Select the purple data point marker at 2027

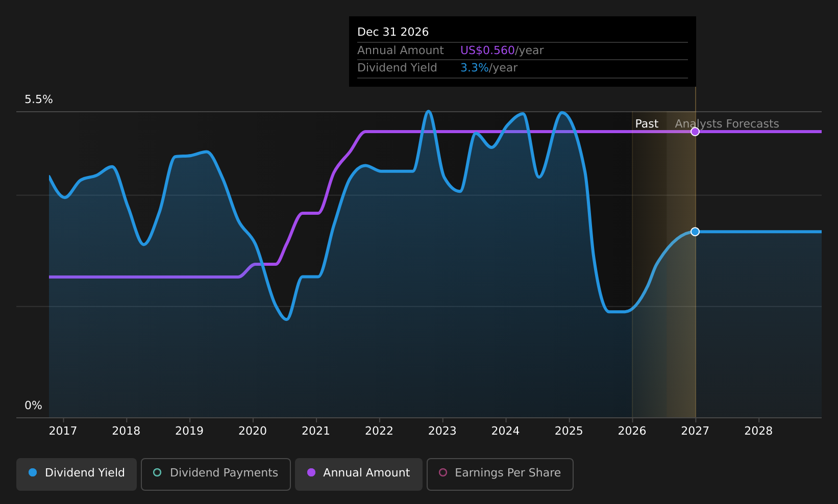click(695, 132)
